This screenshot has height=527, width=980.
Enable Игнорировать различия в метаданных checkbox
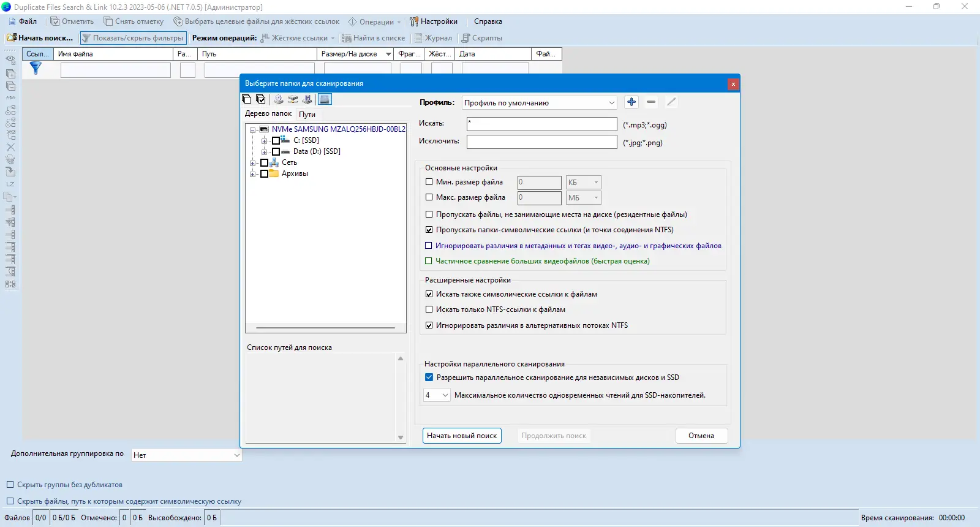click(429, 246)
